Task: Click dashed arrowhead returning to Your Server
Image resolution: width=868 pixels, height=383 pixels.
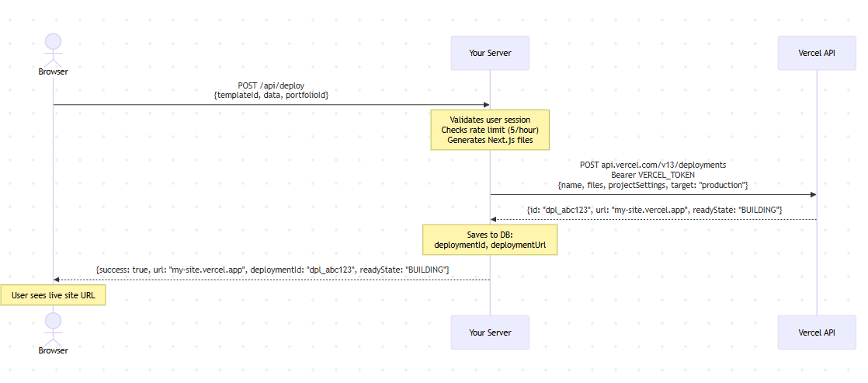Action: pos(494,220)
